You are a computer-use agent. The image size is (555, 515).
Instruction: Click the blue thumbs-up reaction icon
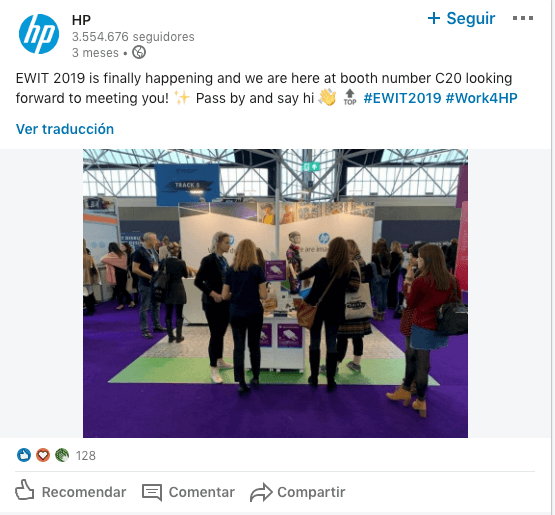[x=24, y=455]
